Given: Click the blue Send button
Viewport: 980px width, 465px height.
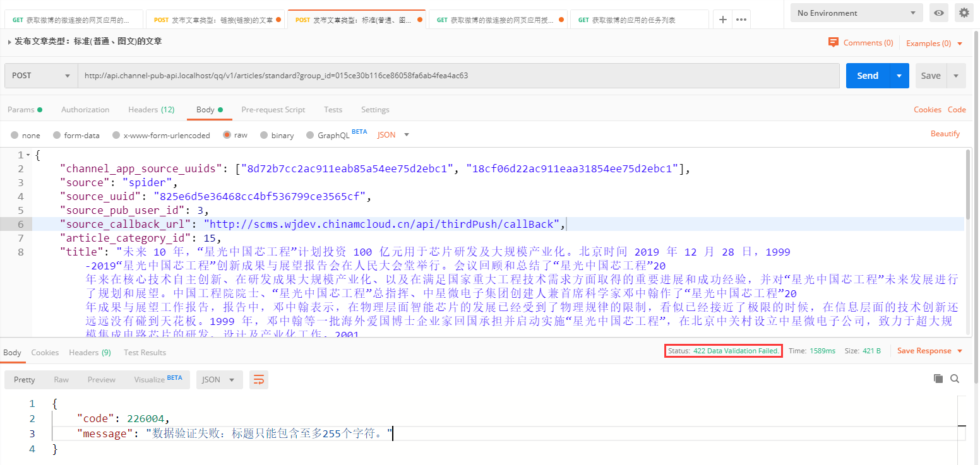Looking at the screenshot, I should tap(868, 76).
